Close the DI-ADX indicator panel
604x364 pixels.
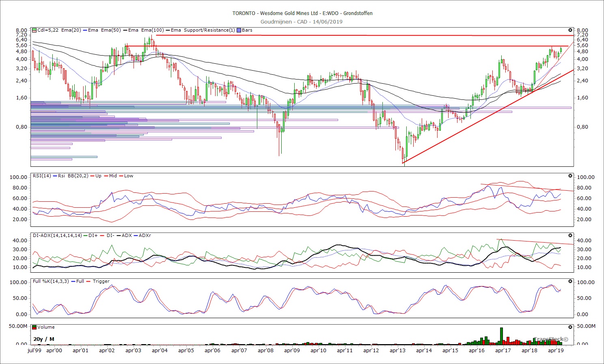coord(570,235)
